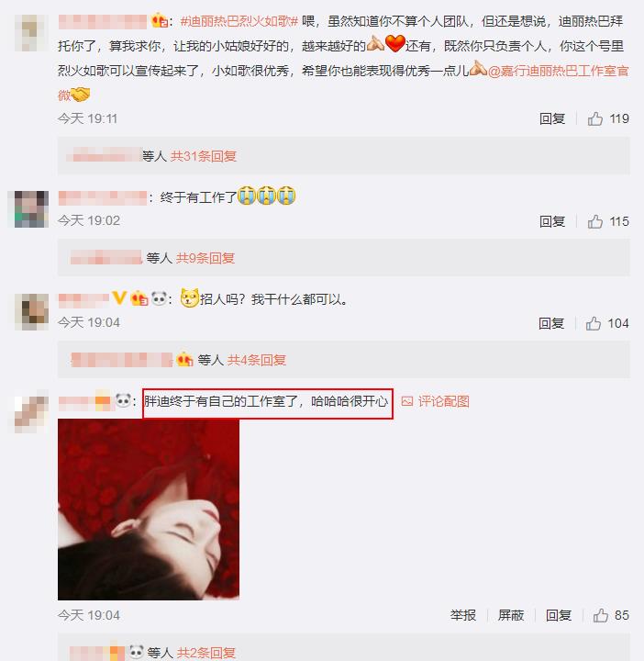Click 屏蔽 on the last comment
The height and width of the screenshot is (661, 644).
pyautogui.click(x=511, y=615)
